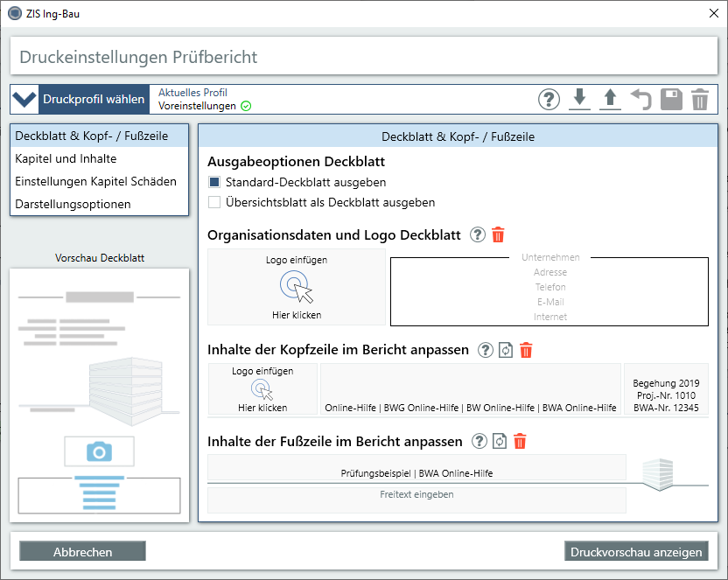728x580 pixels.
Task: Save profile using the floppy disk icon
Action: [x=671, y=99]
